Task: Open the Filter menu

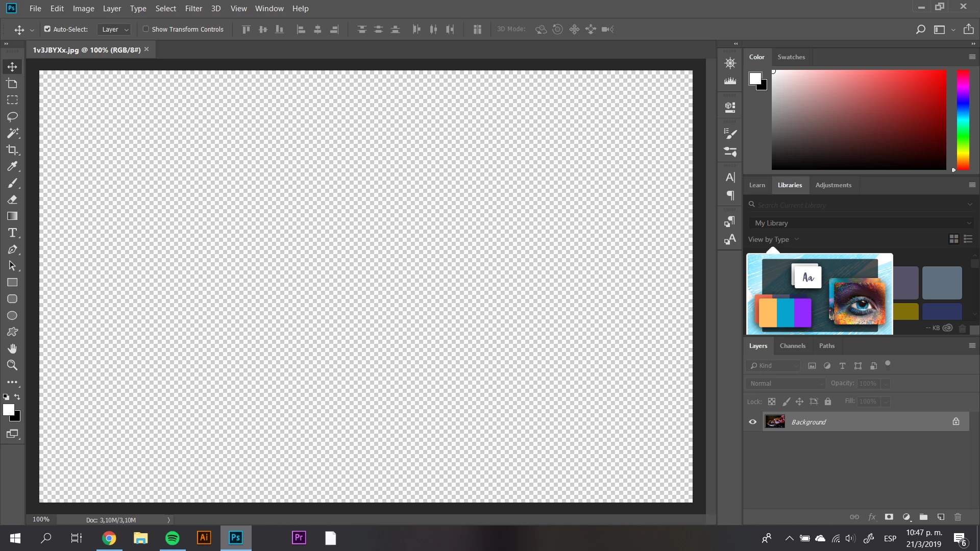Action: (193, 8)
